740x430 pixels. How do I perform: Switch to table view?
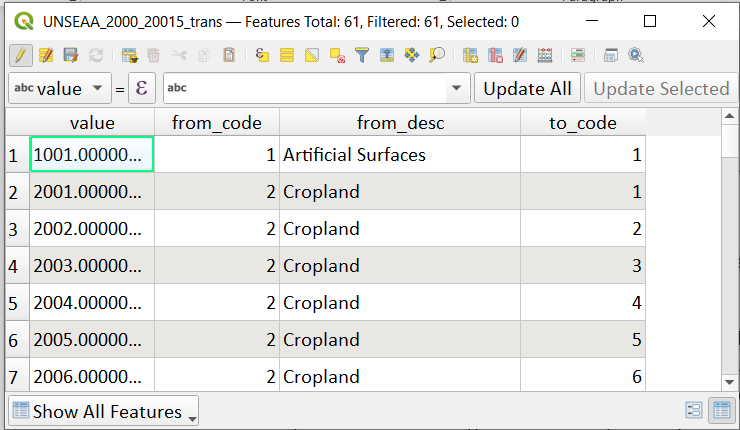tap(722, 410)
